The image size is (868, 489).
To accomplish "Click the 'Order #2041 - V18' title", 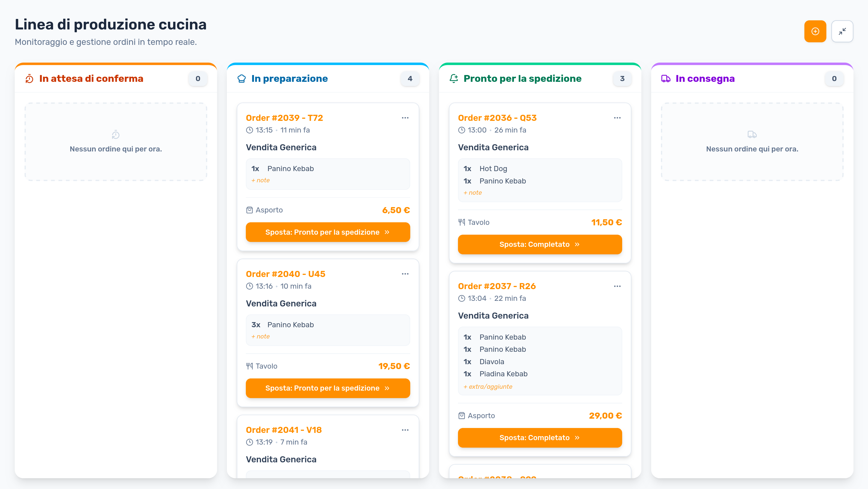I will 284,430.
